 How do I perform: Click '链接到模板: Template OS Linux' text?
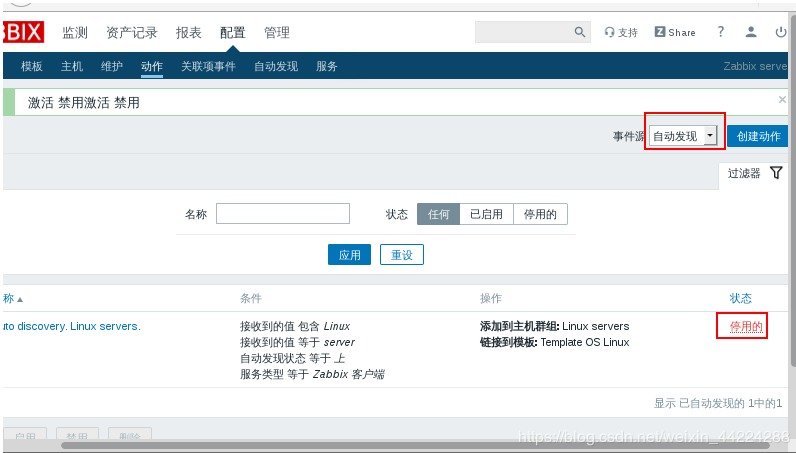click(555, 342)
